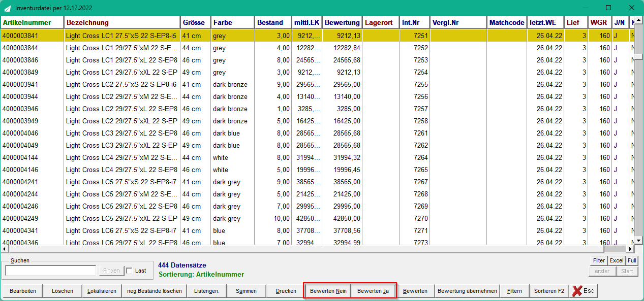Click the Listengen. button
Image resolution: width=644 pixels, height=301 pixels.
coord(207,291)
